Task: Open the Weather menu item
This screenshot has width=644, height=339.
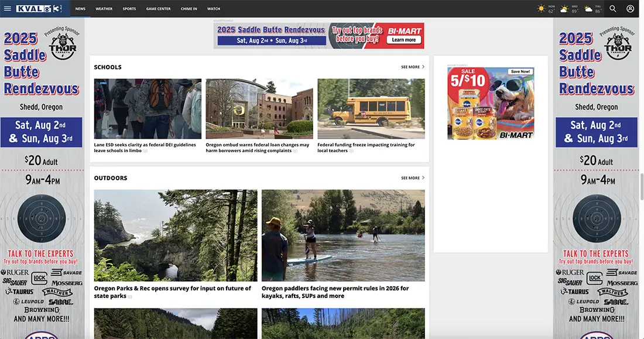Action: point(104,9)
